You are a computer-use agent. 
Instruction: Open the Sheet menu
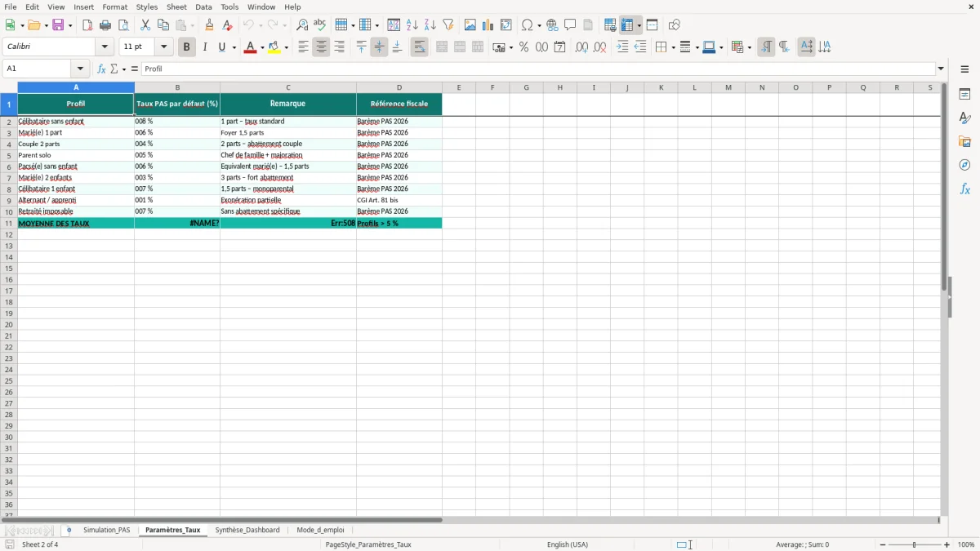point(176,7)
